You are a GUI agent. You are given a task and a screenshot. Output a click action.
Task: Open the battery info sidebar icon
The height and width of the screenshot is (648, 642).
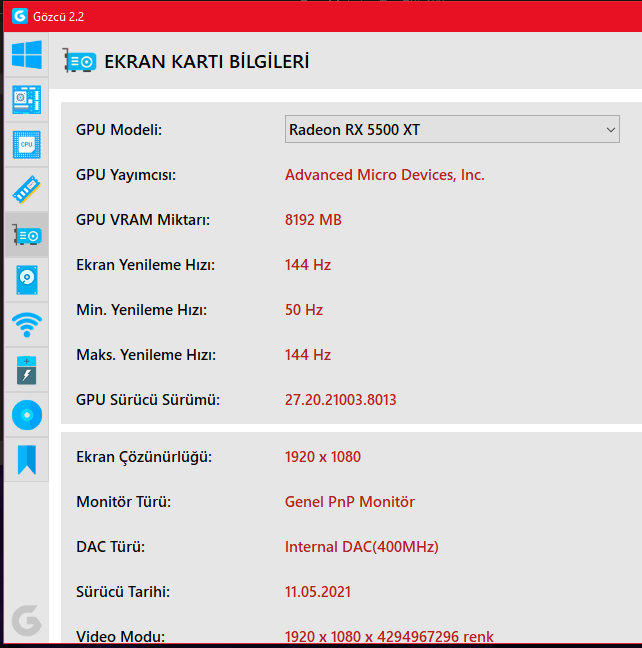tap(27, 370)
